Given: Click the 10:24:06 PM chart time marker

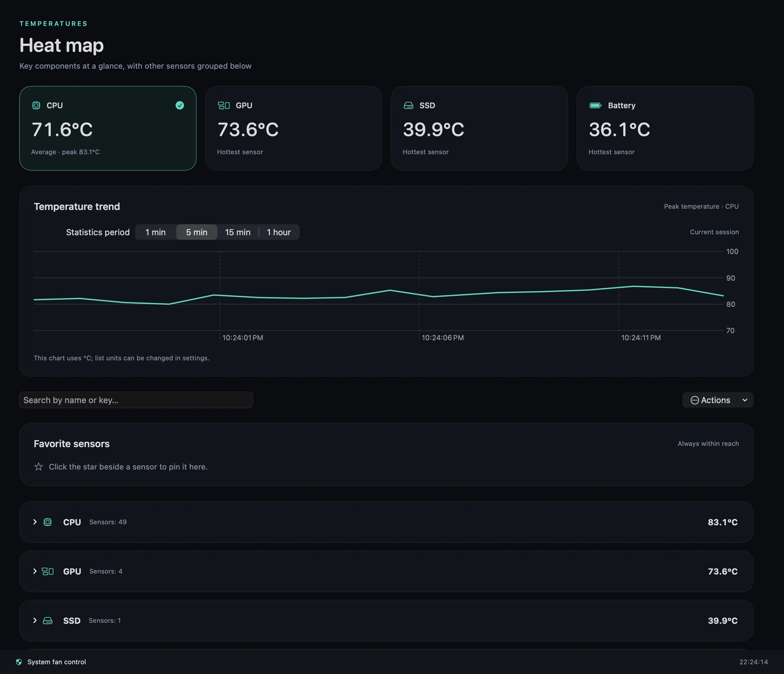Looking at the screenshot, I should tap(443, 338).
